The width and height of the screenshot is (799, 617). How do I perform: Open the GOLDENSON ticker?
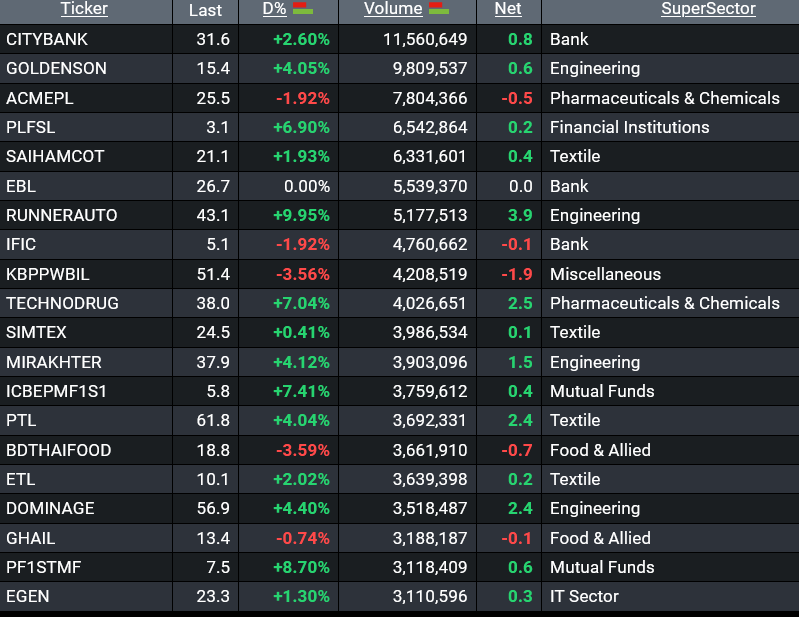pos(56,69)
